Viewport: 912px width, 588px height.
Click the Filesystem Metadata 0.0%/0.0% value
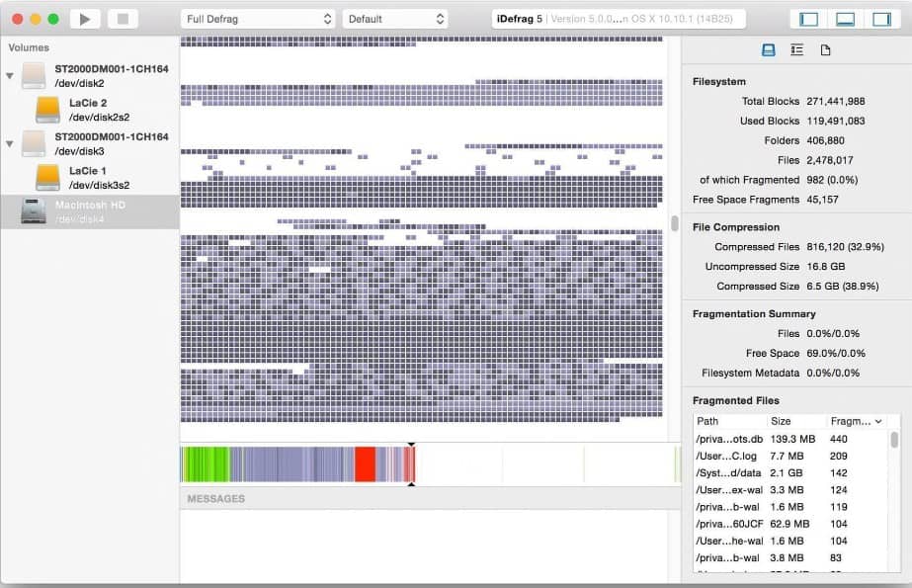pyautogui.click(x=833, y=374)
